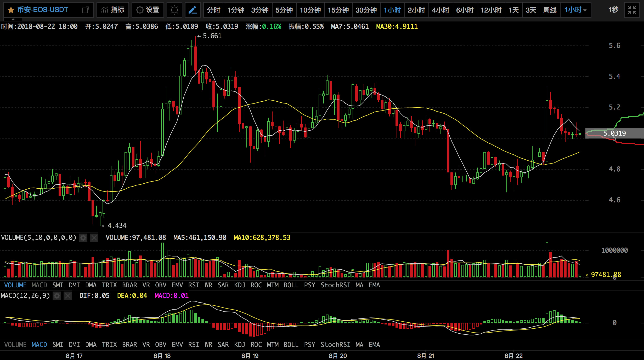Click the 8月 20 date on time axis
Screen dimensions: 644x360
pos(338,356)
